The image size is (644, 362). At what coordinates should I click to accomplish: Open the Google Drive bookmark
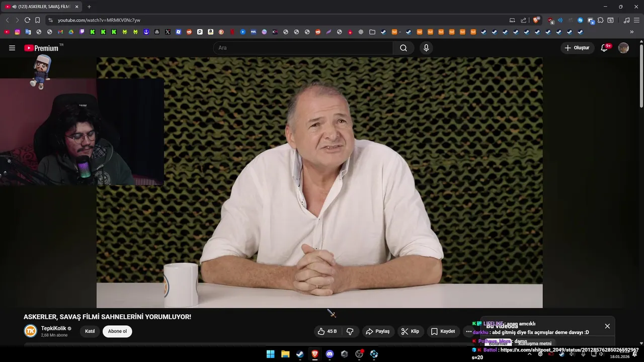(71, 32)
